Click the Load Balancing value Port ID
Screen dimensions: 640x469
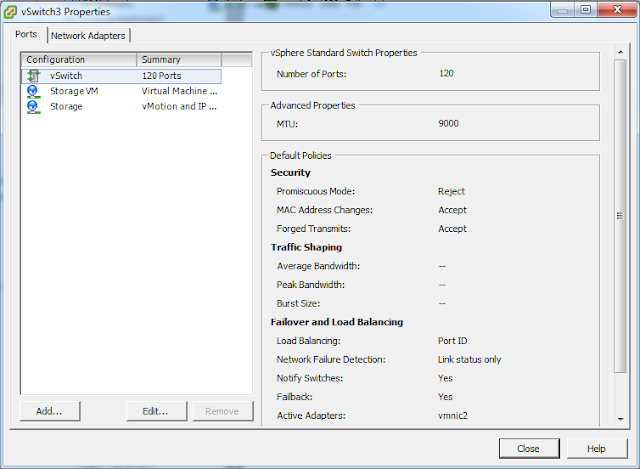tap(453, 341)
